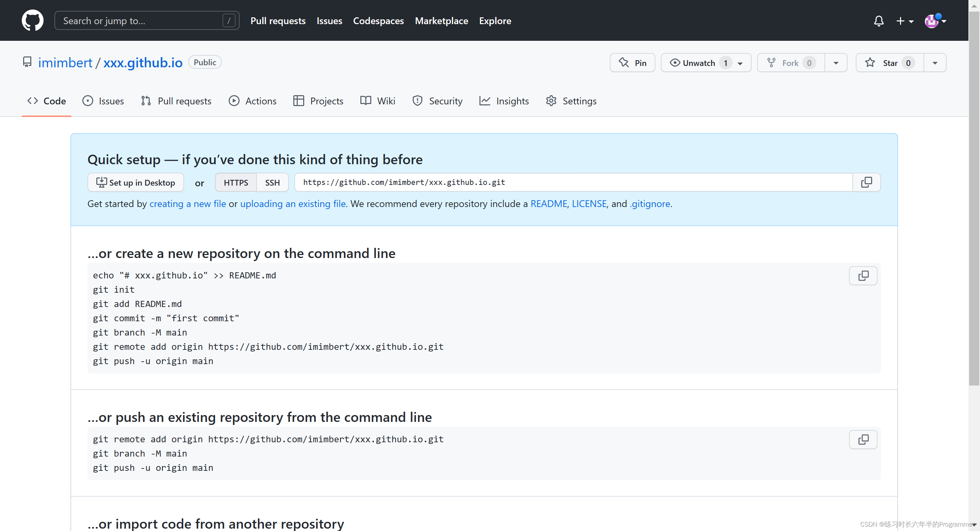Click Set up in Desktop
The image size is (980, 531).
(135, 183)
